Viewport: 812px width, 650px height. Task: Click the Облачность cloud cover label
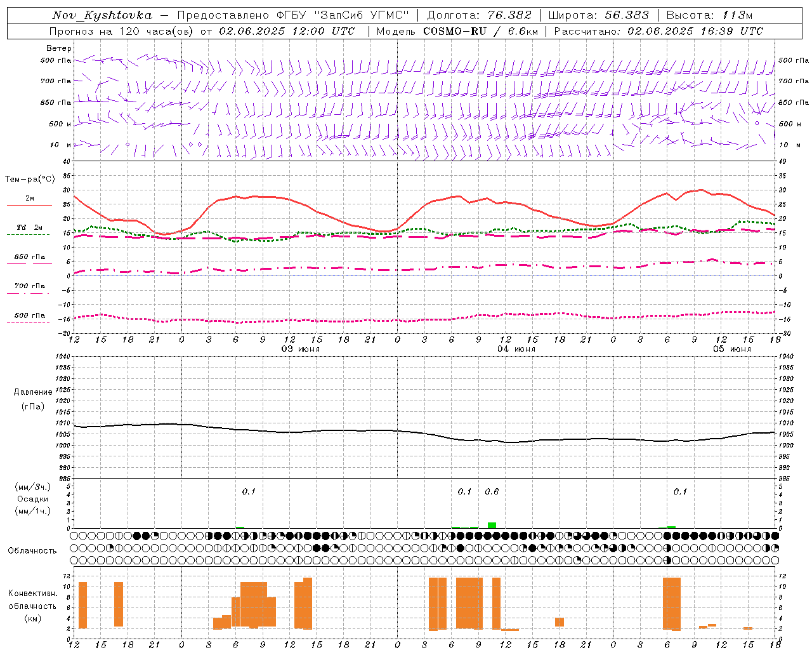[x=32, y=550]
